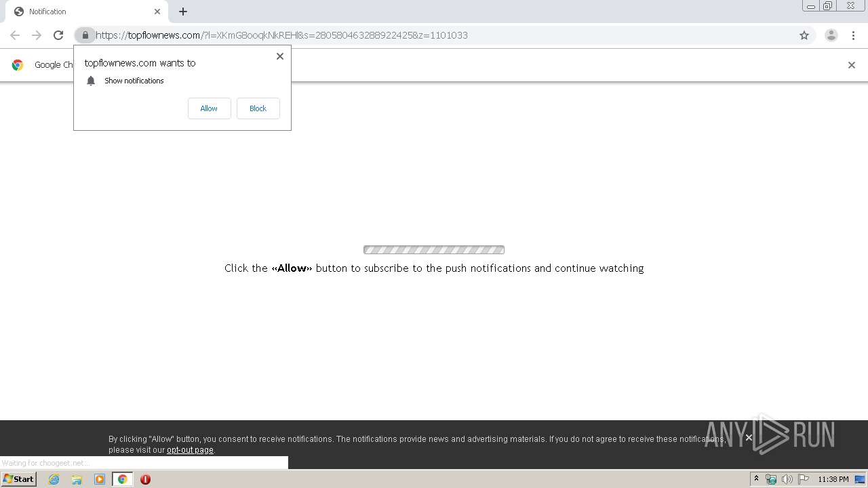Open the Chrome three-dot menu
Viewport: 868px width, 488px height.
coord(853,35)
